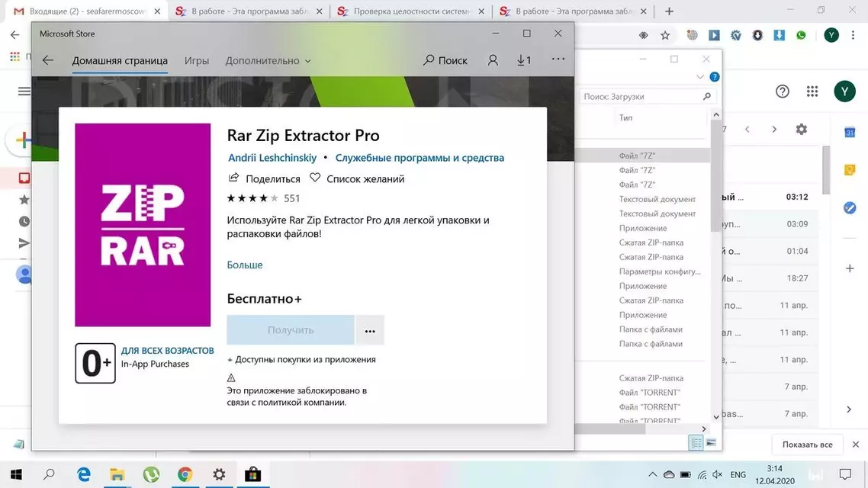Open the Gmail message received at 03:12

pyautogui.click(x=770, y=197)
